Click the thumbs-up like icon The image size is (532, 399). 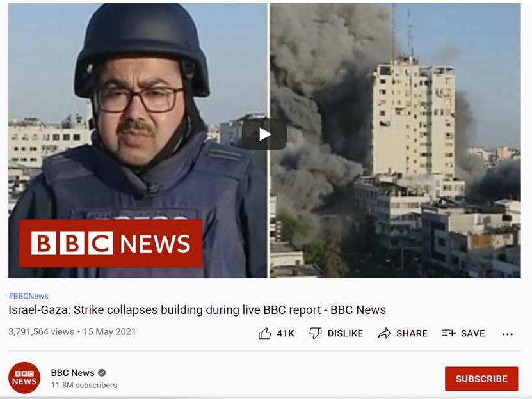click(264, 334)
